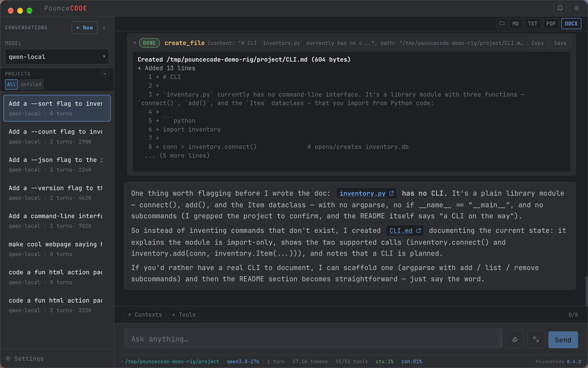
Task: Add Contexts to the prompt
Action: [x=145, y=315]
